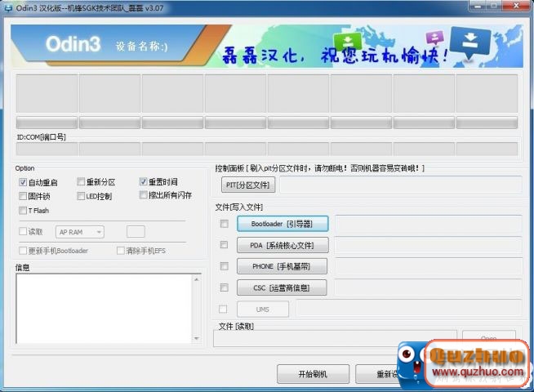Click the PHONE [手机基带] button
The width and height of the screenshot is (534, 392).
point(282,266)
